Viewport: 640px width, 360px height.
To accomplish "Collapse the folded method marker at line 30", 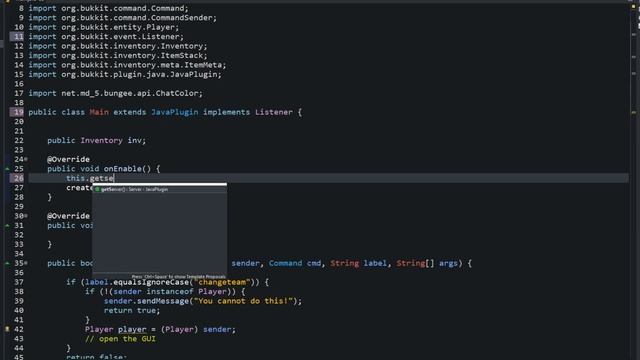I will tap(26, 216).
